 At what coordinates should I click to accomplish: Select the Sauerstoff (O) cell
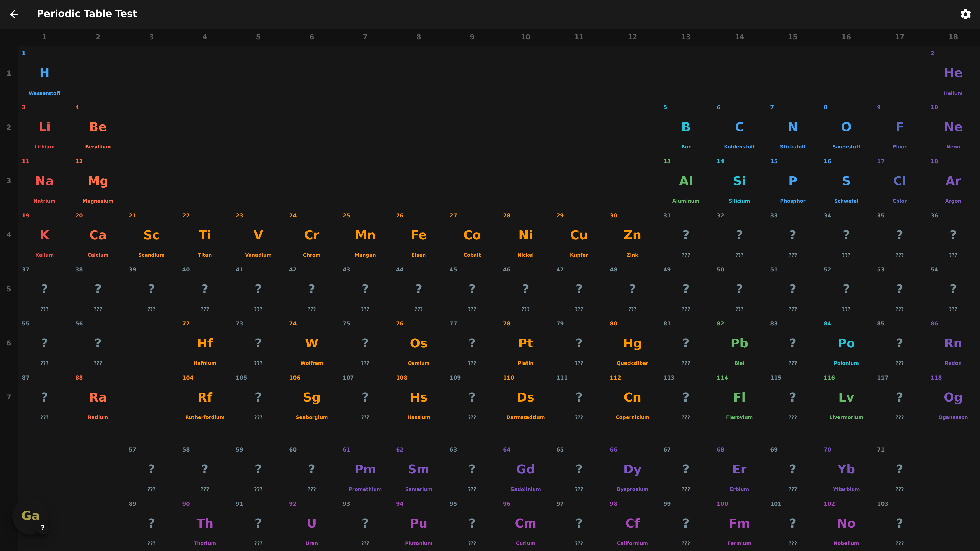pos(846,127)
